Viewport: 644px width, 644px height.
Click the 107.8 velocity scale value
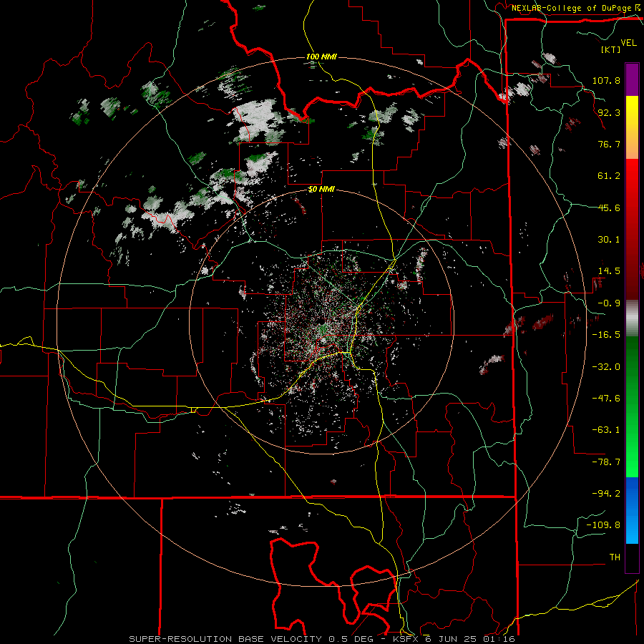point(606,80)
